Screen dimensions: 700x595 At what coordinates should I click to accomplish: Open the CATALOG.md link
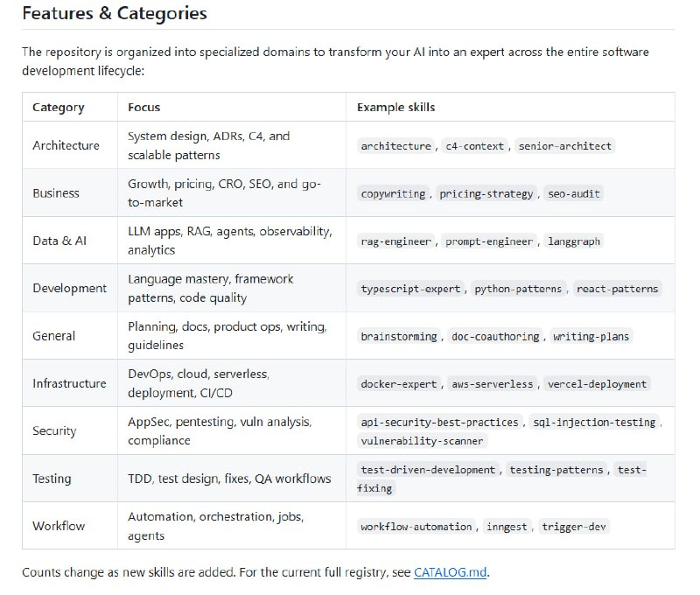[451, 573]
